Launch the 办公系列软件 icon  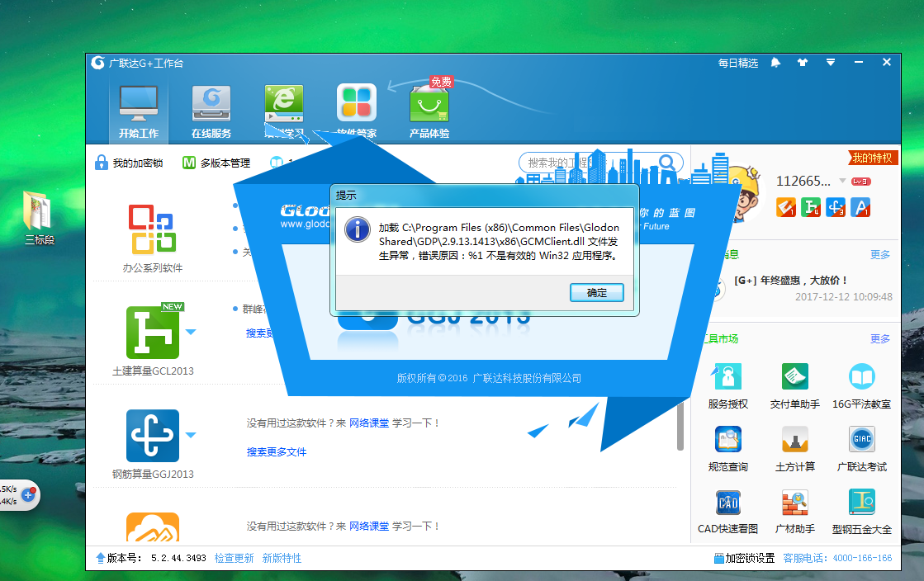(x=152, y=229)
